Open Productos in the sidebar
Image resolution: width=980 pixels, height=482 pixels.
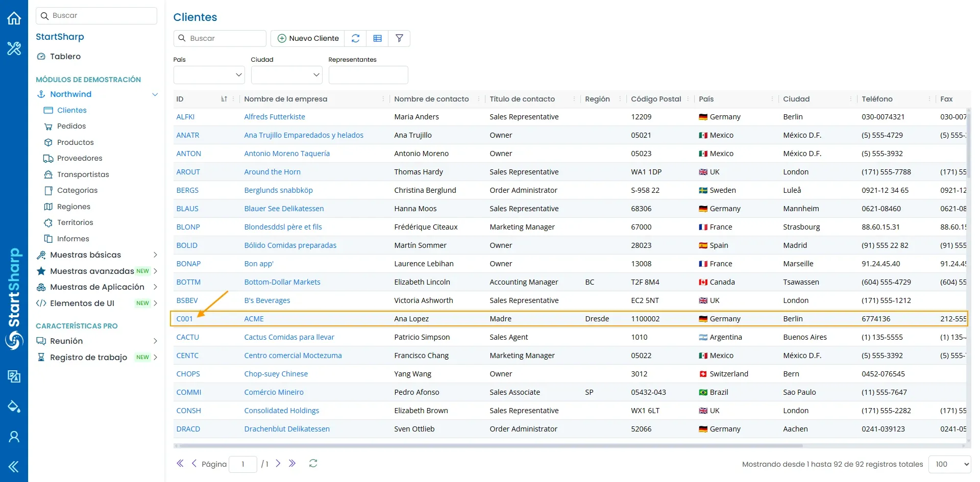click(x=76, y=142)
